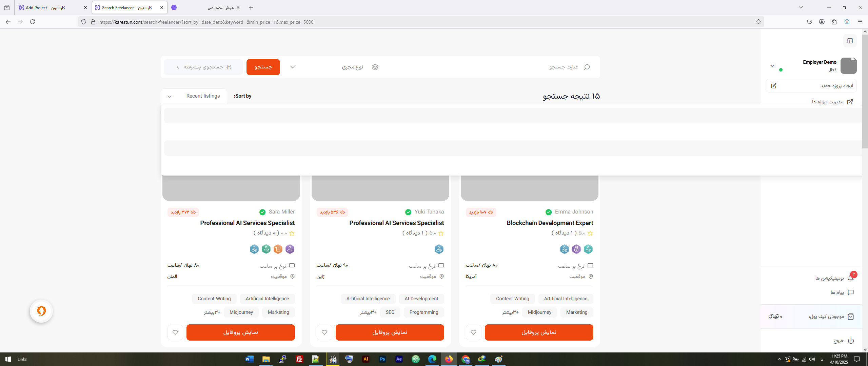This screenshot has height=366, width=868.
Task: Click the wallet balance icon
Action: coord(850,317)
